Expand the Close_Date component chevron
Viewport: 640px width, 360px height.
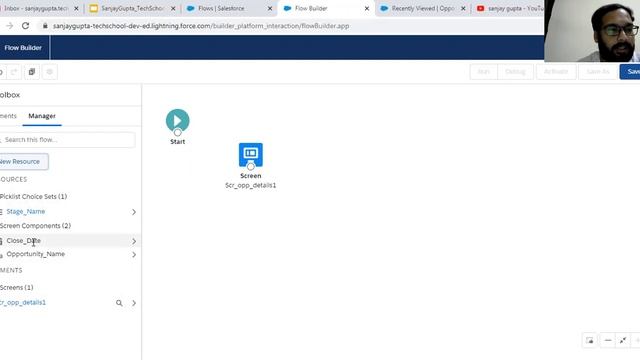(134, 241)
